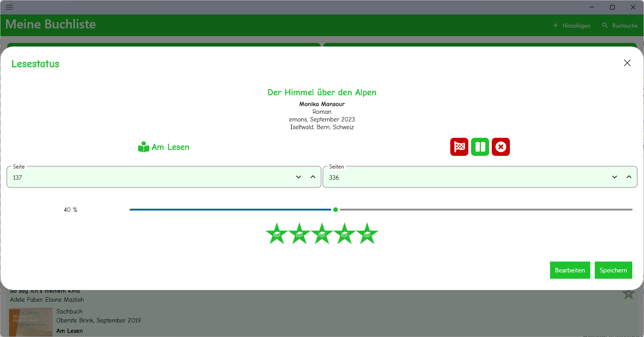Rate book two stars
644x337 pixels.
pos(299,234)
